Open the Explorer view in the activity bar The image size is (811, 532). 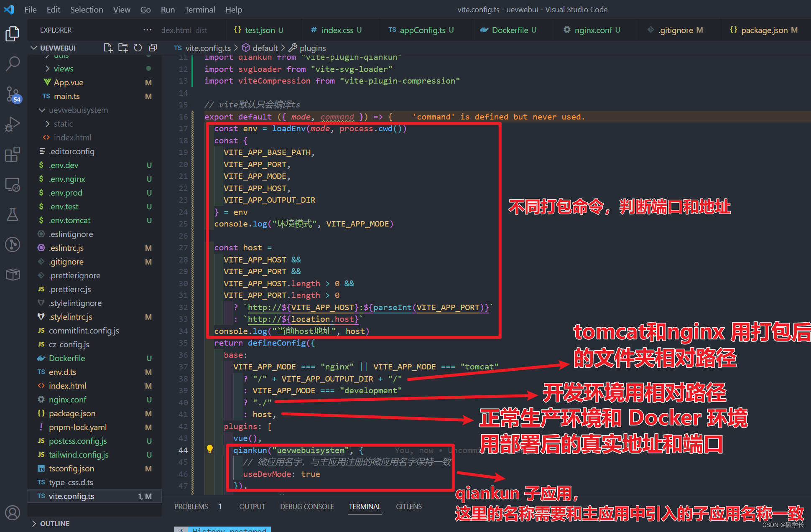tap(13, 34)
